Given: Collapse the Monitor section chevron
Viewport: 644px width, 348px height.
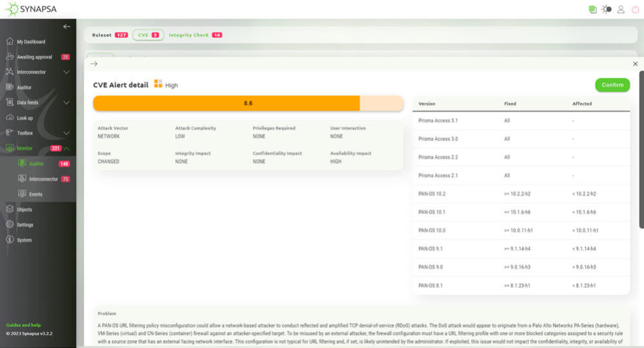Looking at the screenshot, I should pos(66,149).
